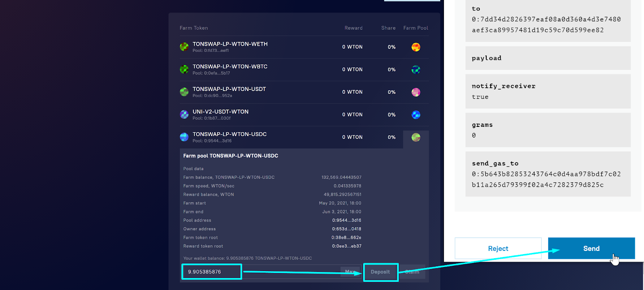Click Reward token root value 0:0ee3...eb37
Viewport: 644px width, 290px height.
pos(347,246)
